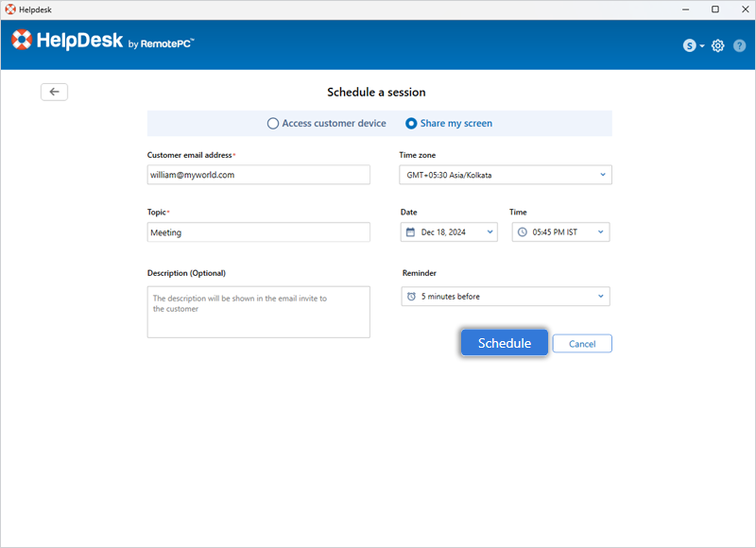Click the back arrow button
Image resolution: width=756 pixels, height=548 pixels.
(x=54, y=92)
